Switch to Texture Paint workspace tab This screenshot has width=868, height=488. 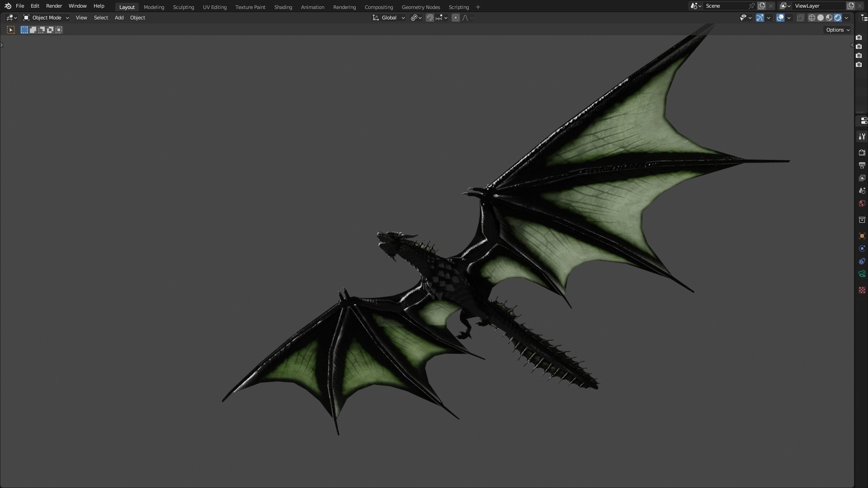tap(250, 7)
